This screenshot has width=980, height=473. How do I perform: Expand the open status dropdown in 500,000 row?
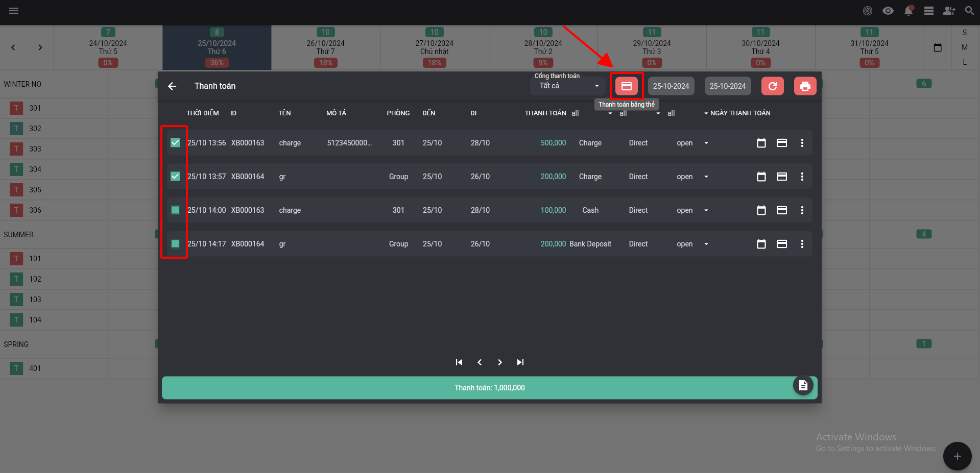(706, 143)
